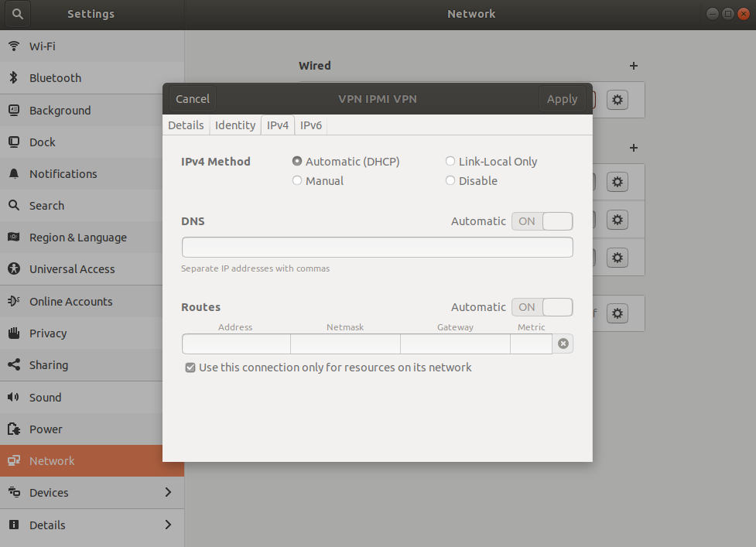Uncheck use connection only for its network resources
Viewport: 756px width, 547px height.
point(190,368)
